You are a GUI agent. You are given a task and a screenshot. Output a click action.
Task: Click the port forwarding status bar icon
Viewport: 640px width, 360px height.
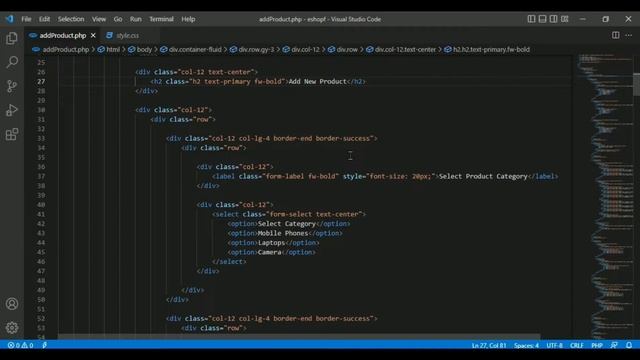pos(44,345)
